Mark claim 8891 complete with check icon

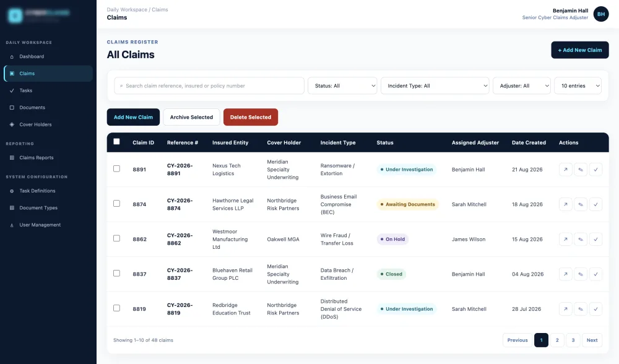[595, 170]
